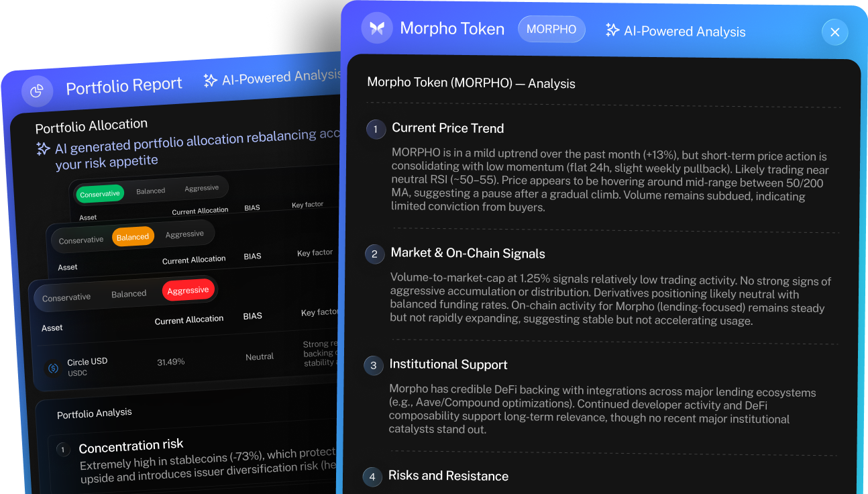Click the MORPHO mild uptrend paragraph

pos(609,181)
